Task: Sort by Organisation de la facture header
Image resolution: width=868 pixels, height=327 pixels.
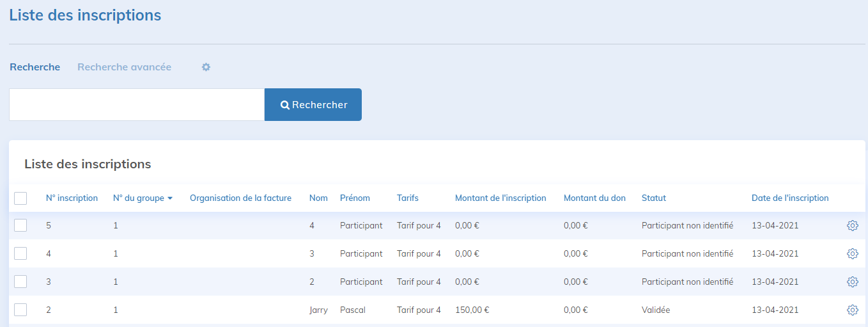Action: [240, 198]
